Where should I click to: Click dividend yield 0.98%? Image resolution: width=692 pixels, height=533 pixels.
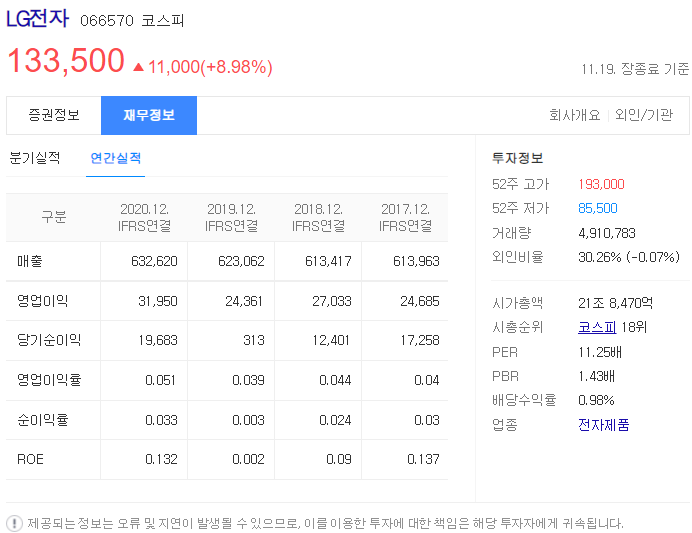(596, 400)
